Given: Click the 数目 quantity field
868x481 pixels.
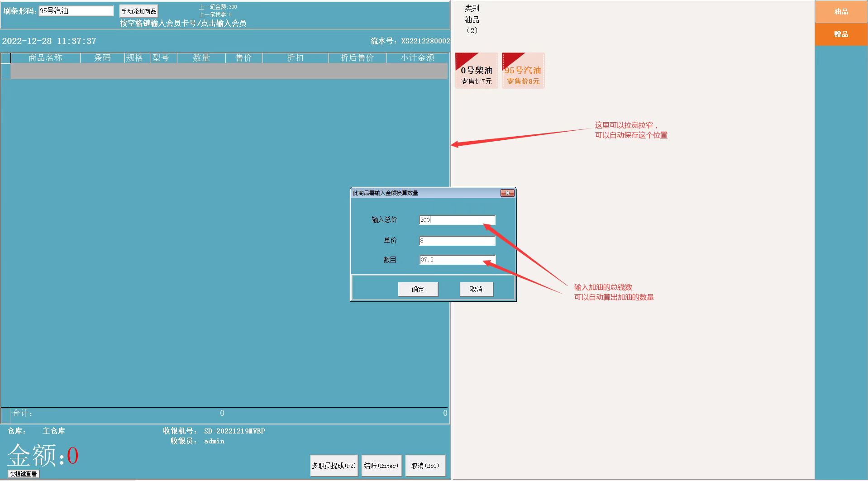Looking at the screenshot, I should coord(457,260).
